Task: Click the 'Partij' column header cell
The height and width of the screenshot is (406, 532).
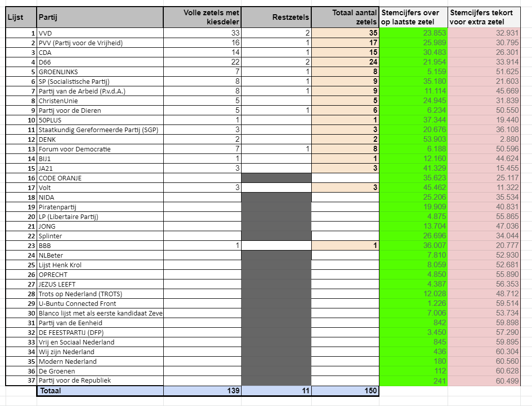Action: pos(100,17)
